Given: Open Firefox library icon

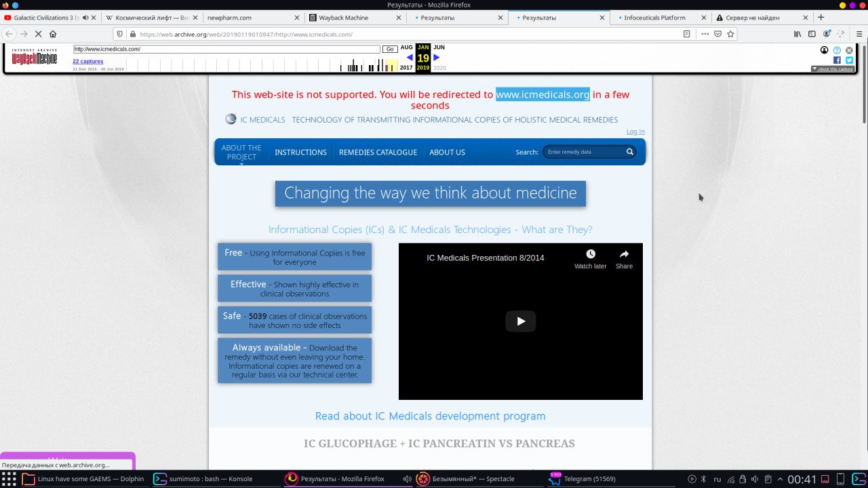Looking at the screenshot, I should pos(797,34).
